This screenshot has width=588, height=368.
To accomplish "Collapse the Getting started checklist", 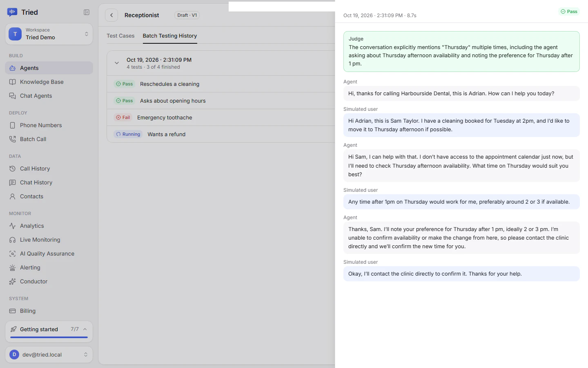I will tap(85, 329).
